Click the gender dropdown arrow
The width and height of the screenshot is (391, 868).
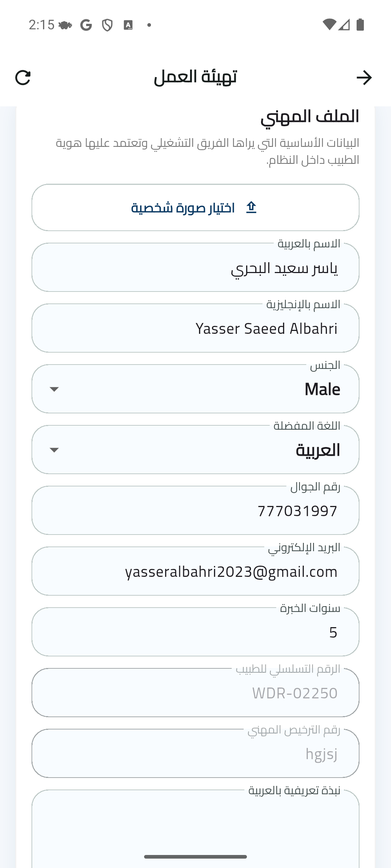coord(54,389)
